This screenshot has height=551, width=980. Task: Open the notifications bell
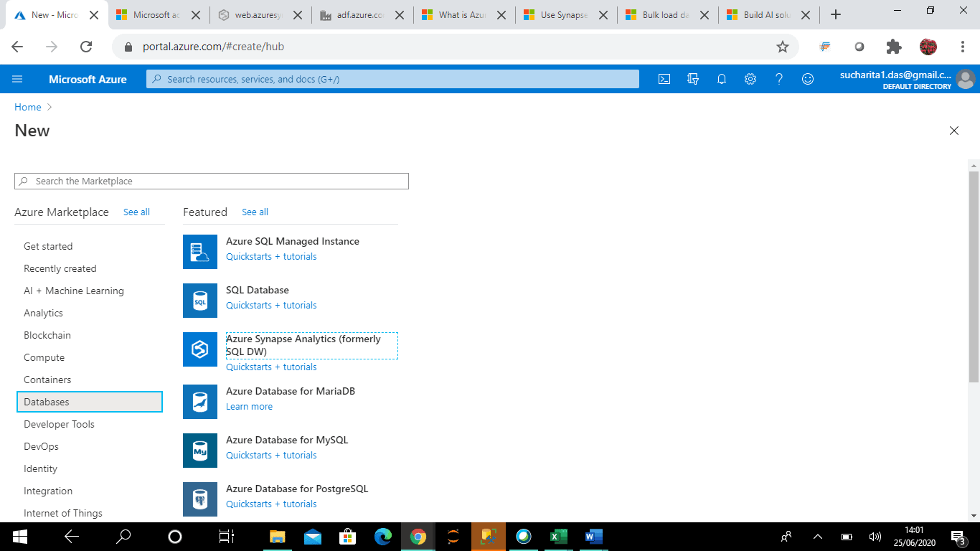[x=722, y=79]
